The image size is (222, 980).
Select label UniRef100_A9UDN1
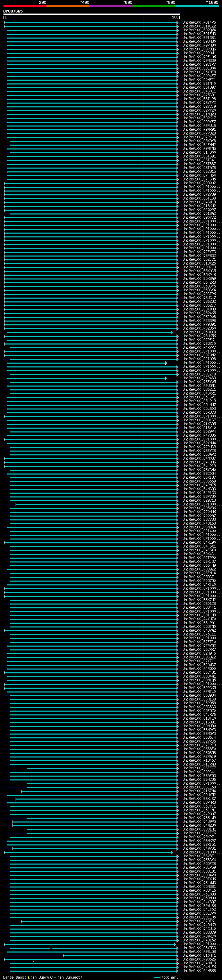199,386
